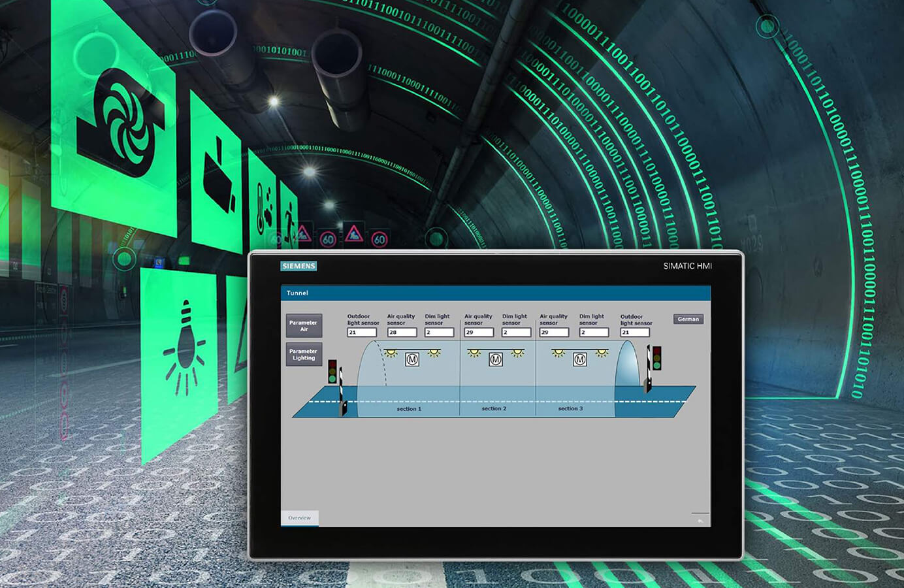This screenshot has height=588, width=904.
Task: Open the Parameter Air screen
Action: pos(304,326)
